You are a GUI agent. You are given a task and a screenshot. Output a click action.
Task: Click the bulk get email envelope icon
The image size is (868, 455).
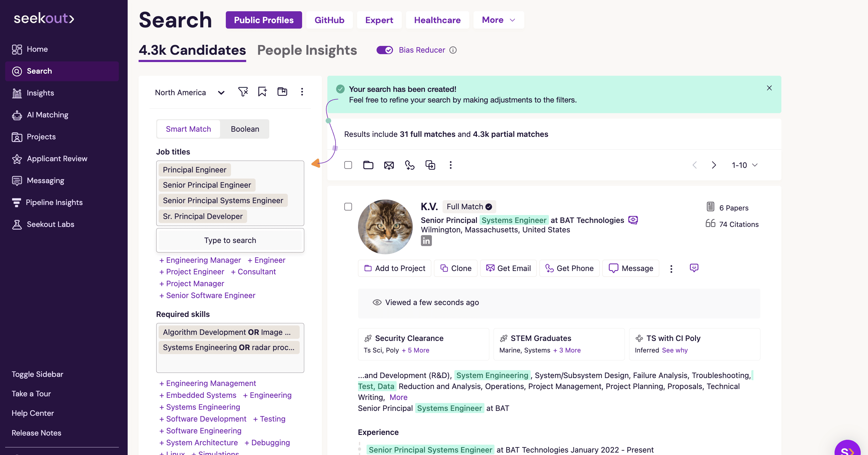point(389,165)
